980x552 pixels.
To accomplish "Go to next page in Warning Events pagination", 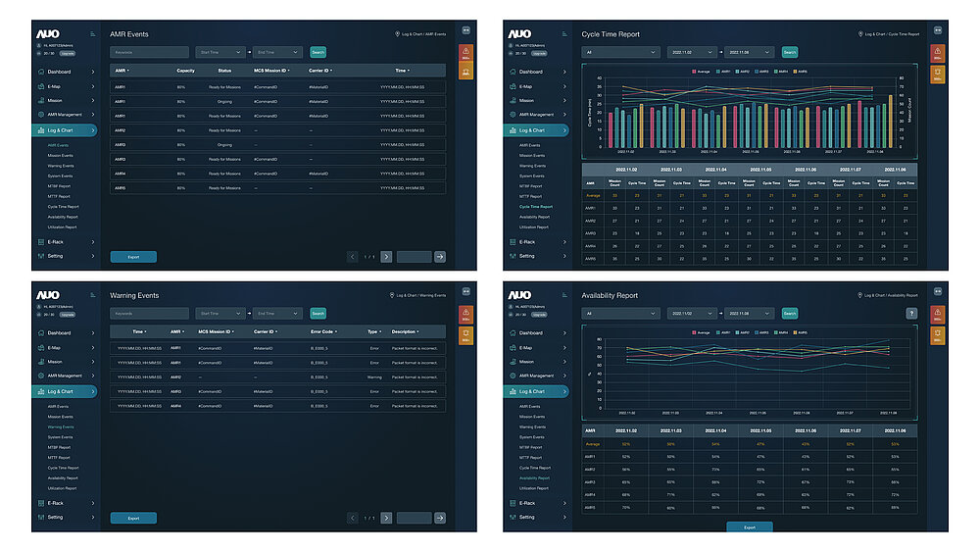I will [386, 518].
